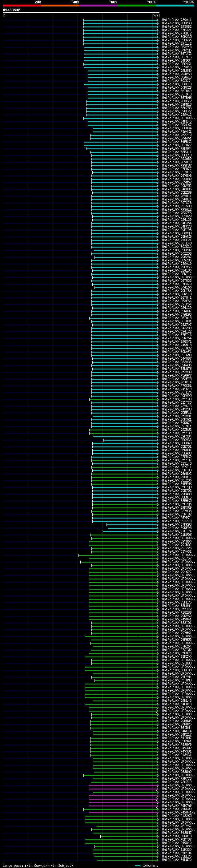Click the AV439542 query name text
The height and width of the screenshot is (868, 197).
[11, 10]
